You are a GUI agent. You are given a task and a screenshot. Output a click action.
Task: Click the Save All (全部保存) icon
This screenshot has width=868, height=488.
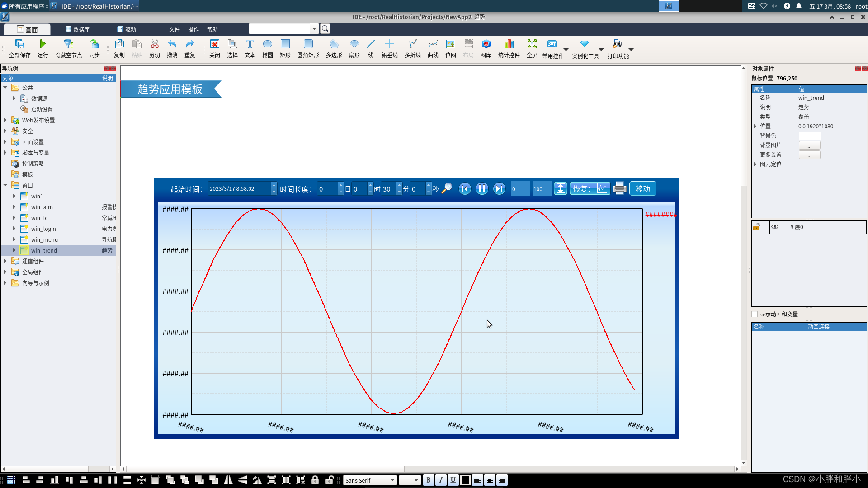click(x=19, y=44)
